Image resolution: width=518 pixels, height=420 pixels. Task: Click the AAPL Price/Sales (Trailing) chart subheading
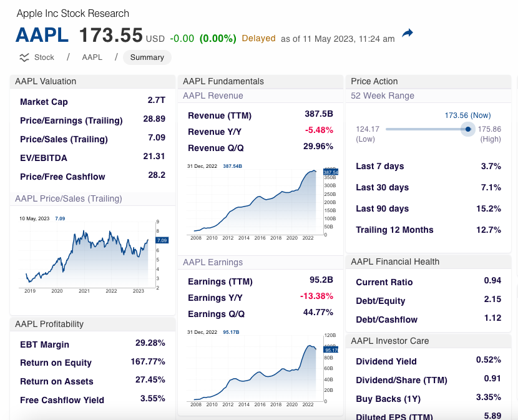pos(69,198)
